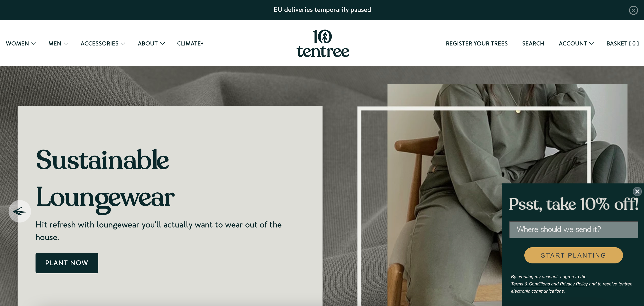Dismiss the EU deliveries announcement banner

coord(633,10)
